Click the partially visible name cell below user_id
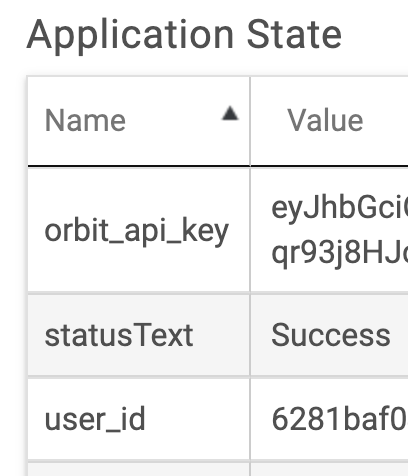408x476 pixels. coord(138,469)
